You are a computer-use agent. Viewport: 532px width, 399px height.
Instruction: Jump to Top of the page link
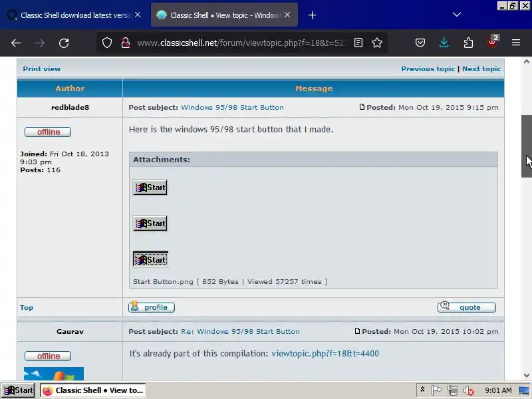pos(27,308)
